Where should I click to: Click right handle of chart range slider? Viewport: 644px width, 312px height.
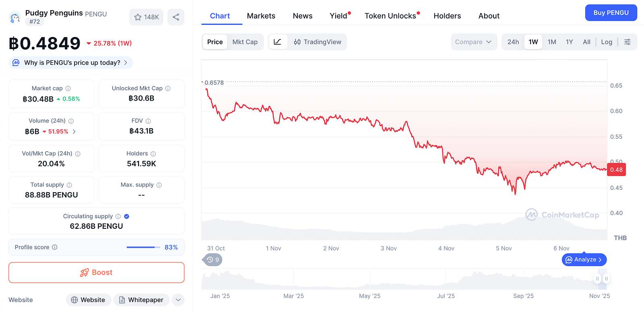coord(606,279)
